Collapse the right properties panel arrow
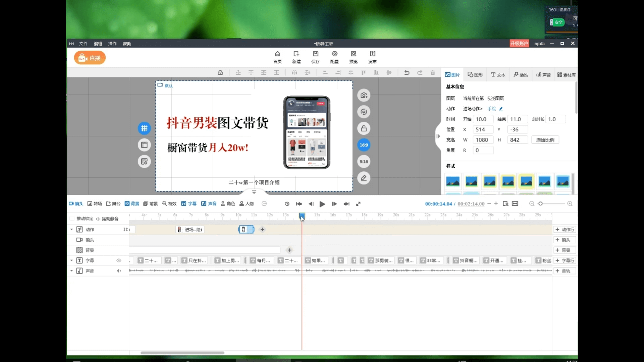Viewport: 644px width, 362px height. [x=438, y=136]
